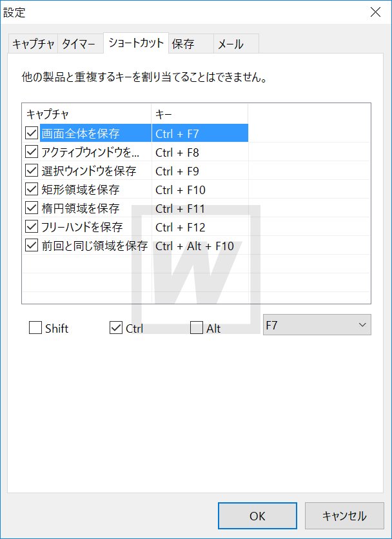The height and width of the screenshot is (539, 392).
Task: Enable the Alt modifier checkbox
Action: coord(197,328)
